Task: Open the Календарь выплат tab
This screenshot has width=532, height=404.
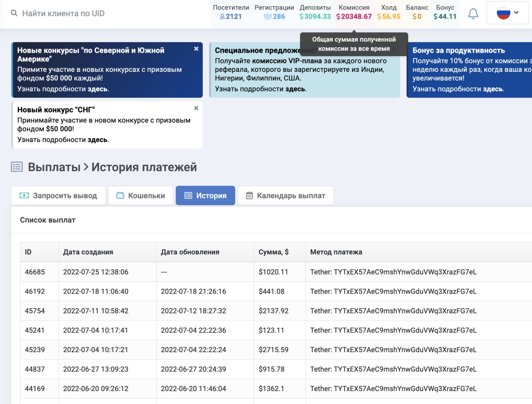Action: click(286, 196)
